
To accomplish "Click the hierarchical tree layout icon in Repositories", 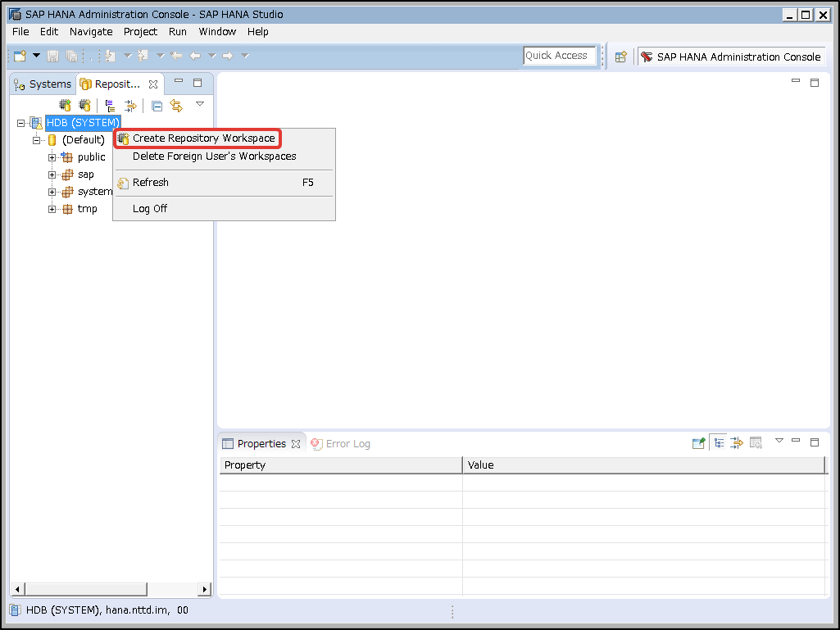I will coord(110,106).
